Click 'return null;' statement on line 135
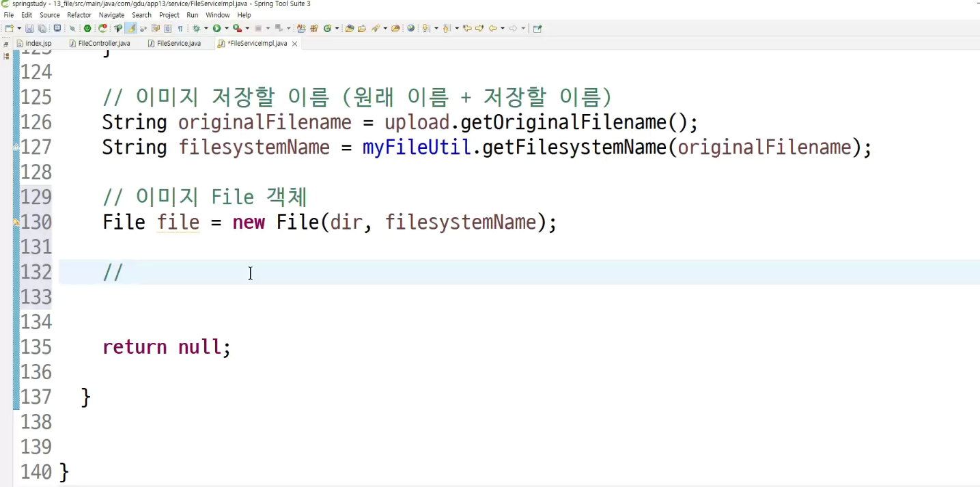Image resolution: width=980 pixels, height=487 pixels. pyautogui.click(x=167, y=347)
